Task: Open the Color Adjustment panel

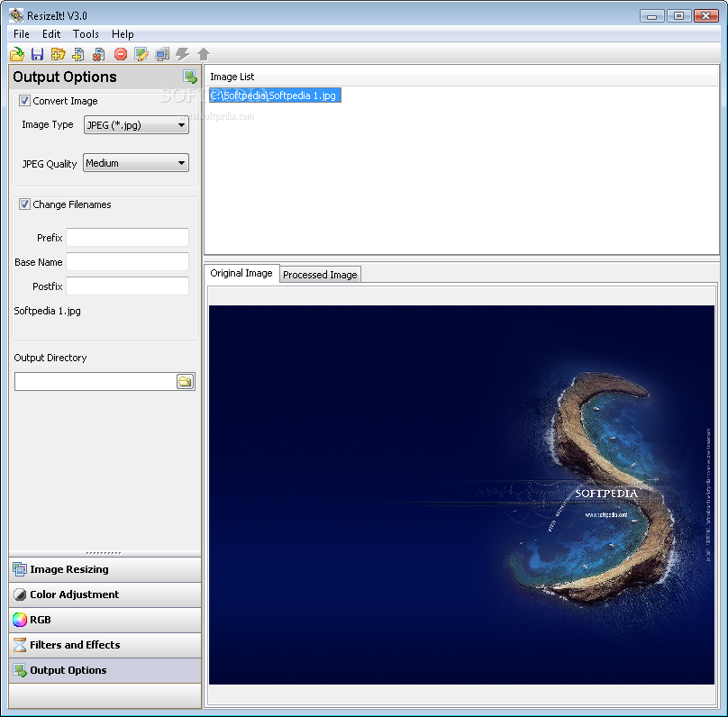Action: pos(105,594)
